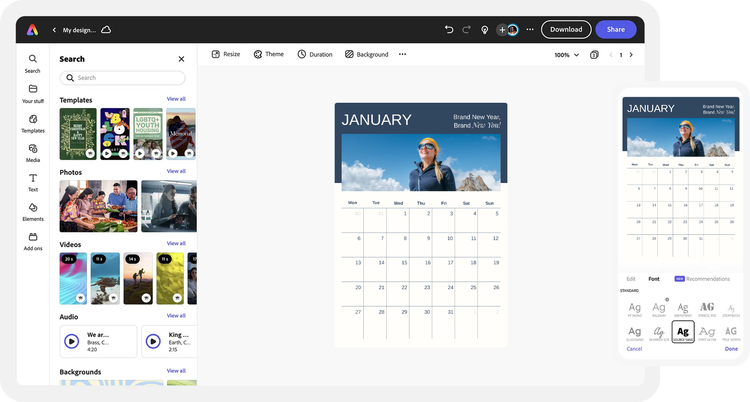Click the 'Brand New Year' tagline text
The height and width of the screenshot is (402, 750).
[x=476, y=121]
